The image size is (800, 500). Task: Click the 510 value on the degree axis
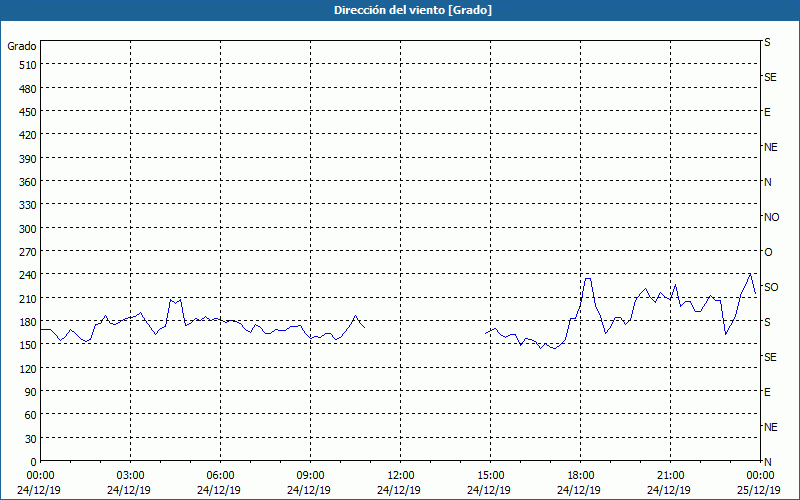(x=28, y=65)
